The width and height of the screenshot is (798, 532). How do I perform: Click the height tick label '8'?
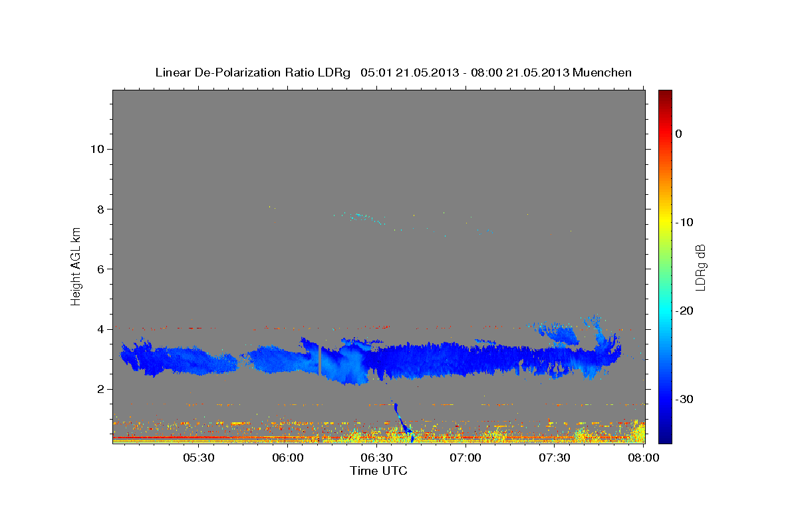coord(101,209)
